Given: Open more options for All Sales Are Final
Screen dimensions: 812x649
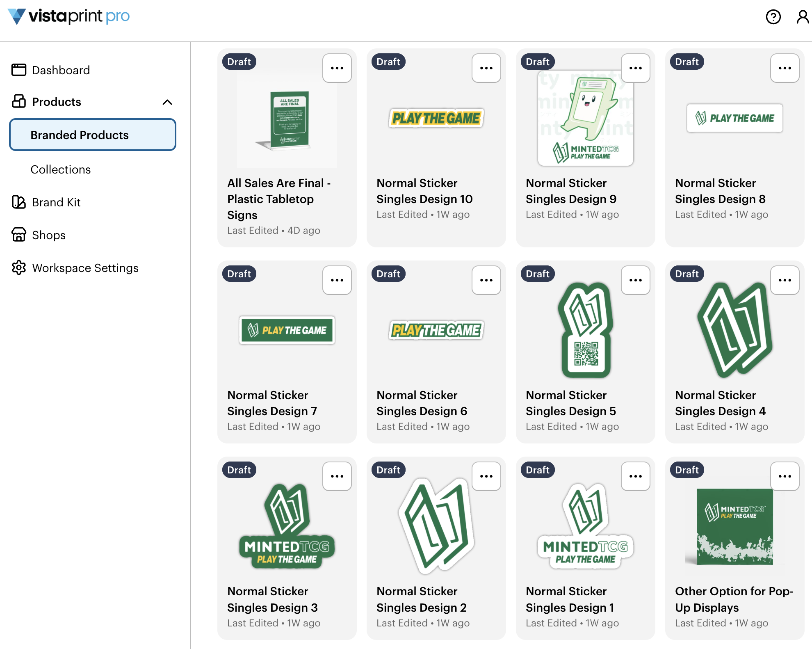Looking at the screenshot, I should click(337, 68).
